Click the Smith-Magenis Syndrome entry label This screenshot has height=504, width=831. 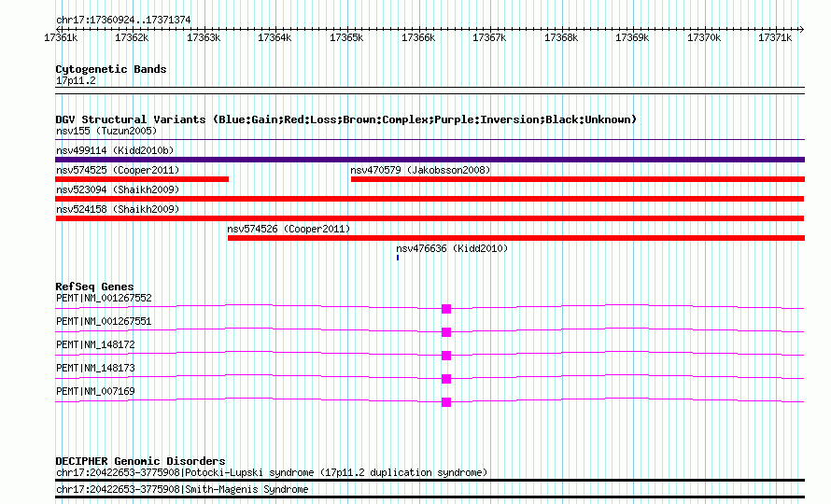(182, 489)
